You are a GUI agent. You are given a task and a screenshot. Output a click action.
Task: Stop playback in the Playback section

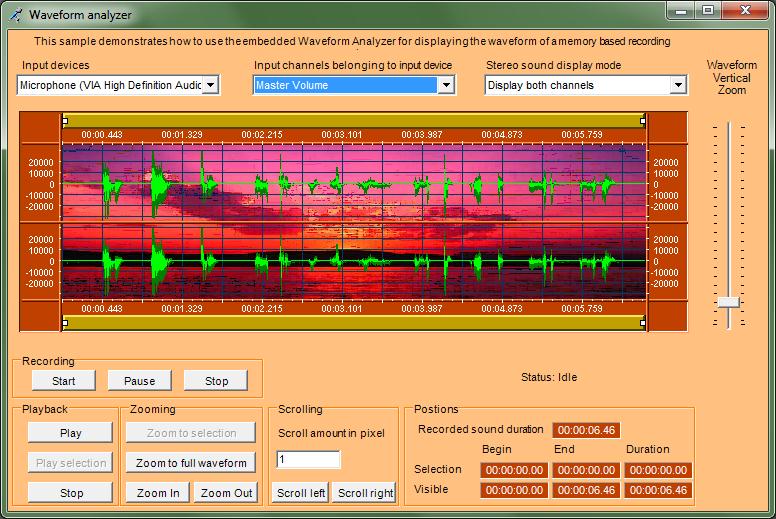click(x=71, y=493)
